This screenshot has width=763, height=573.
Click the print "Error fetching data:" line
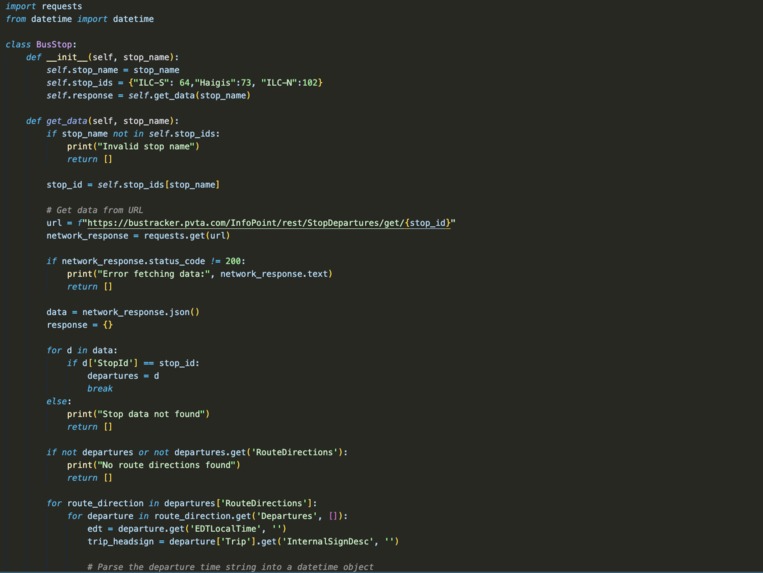click(200, 274)
